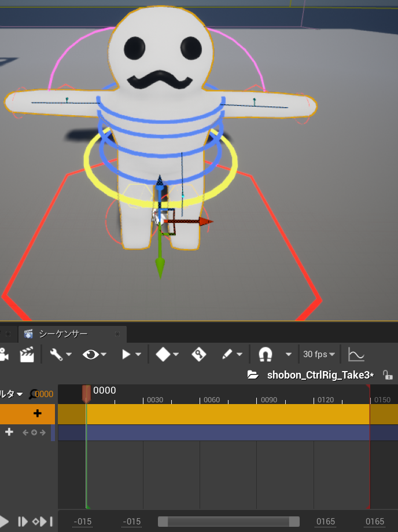Open the 30 fps frame rate dropdown
This screenshot has height=532, width=398.
click(319, 354)
